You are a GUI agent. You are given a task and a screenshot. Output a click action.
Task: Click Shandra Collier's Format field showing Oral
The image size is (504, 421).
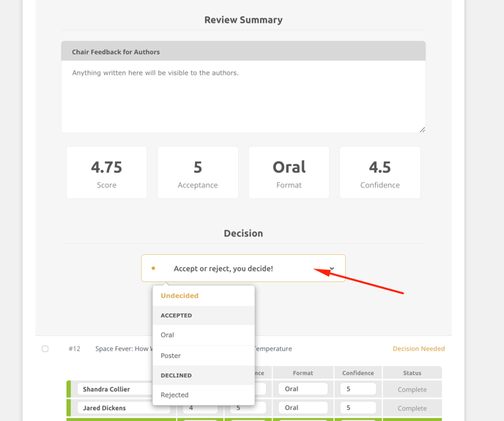303,390
